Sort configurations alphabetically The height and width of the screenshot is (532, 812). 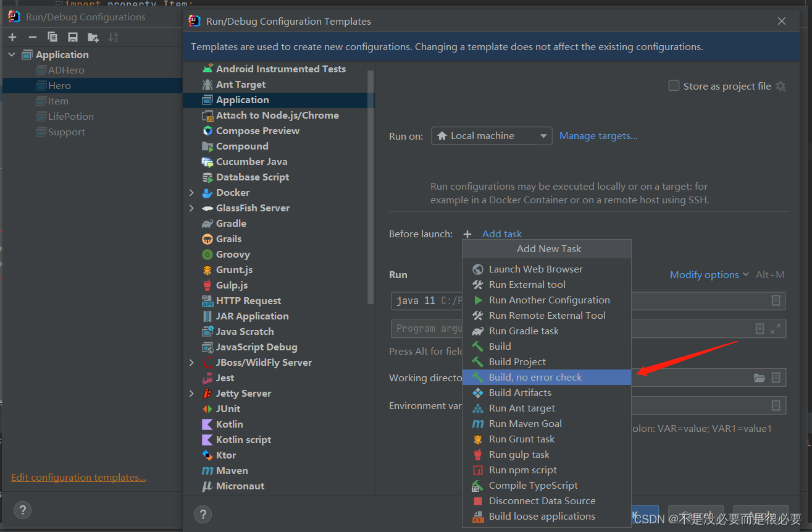coord(113,37)
